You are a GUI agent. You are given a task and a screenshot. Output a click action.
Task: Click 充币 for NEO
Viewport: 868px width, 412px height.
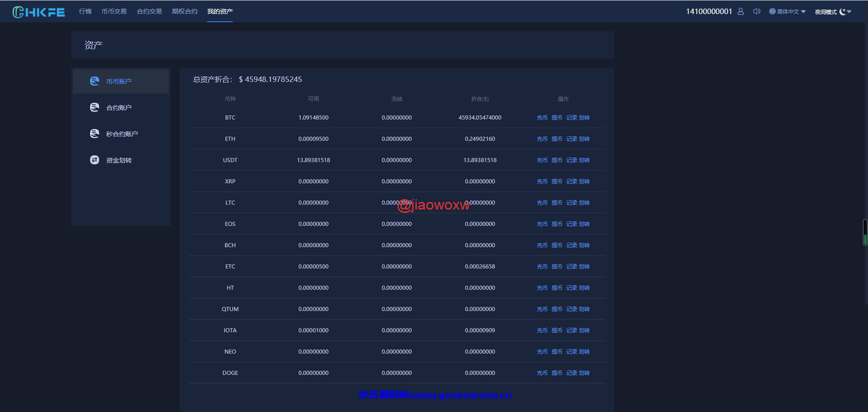point(542,352)
